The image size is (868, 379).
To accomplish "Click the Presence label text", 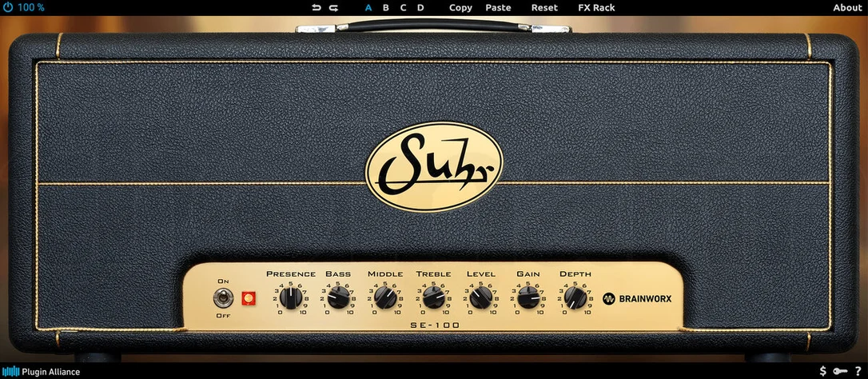I will 291,273.
